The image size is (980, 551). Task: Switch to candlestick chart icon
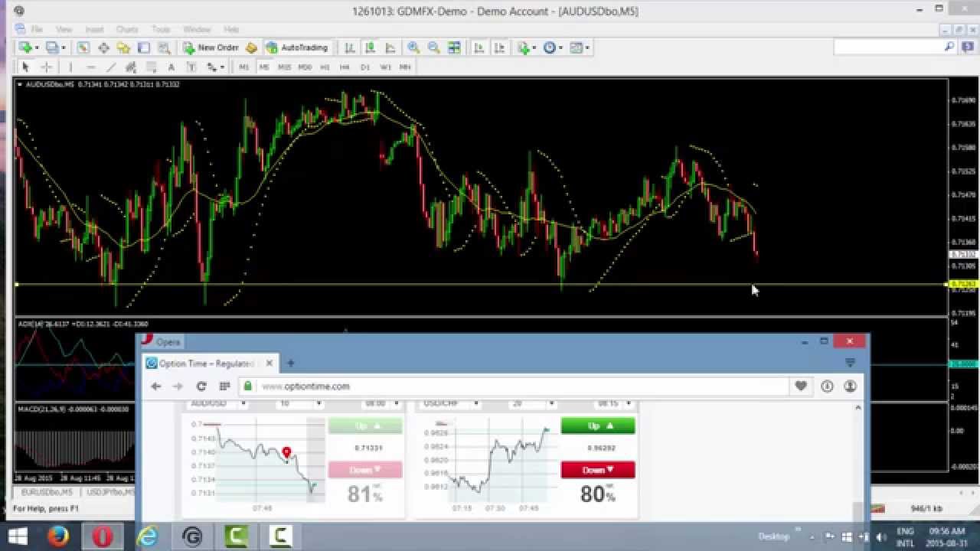click(x=370, y=47)
